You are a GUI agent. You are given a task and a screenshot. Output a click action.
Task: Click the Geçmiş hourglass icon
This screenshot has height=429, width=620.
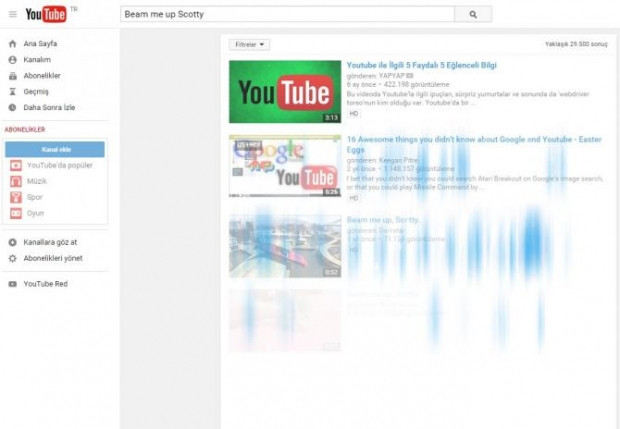[13, 92]
